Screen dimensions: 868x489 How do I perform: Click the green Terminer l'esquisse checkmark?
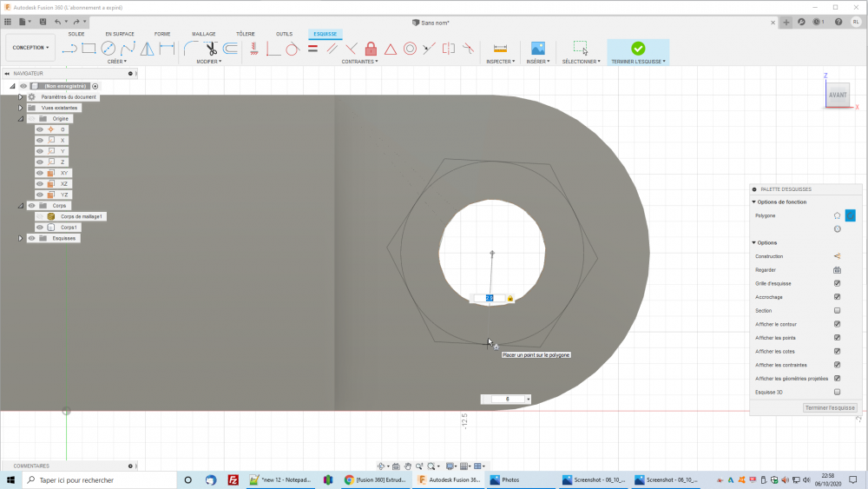[638, 49]
